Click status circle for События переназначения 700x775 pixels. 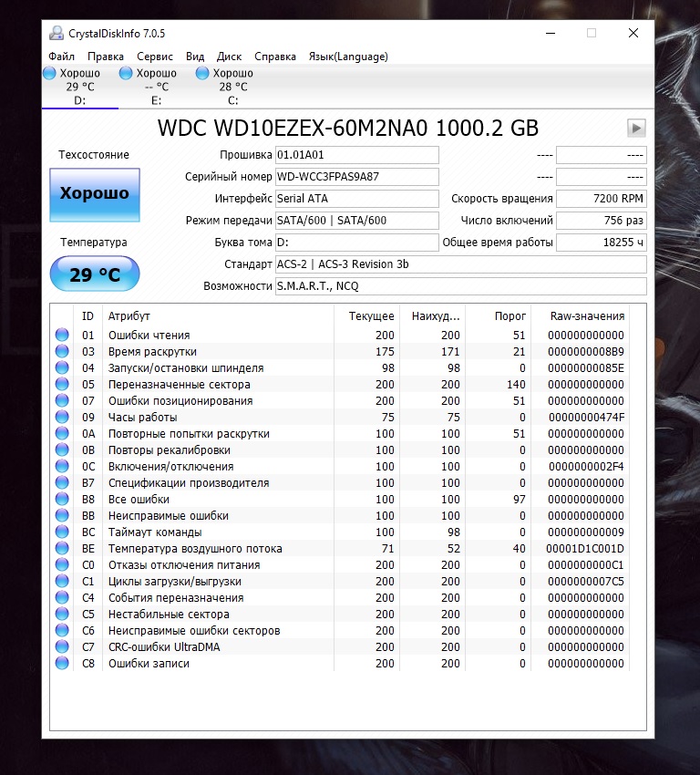[x=62, y=597]
